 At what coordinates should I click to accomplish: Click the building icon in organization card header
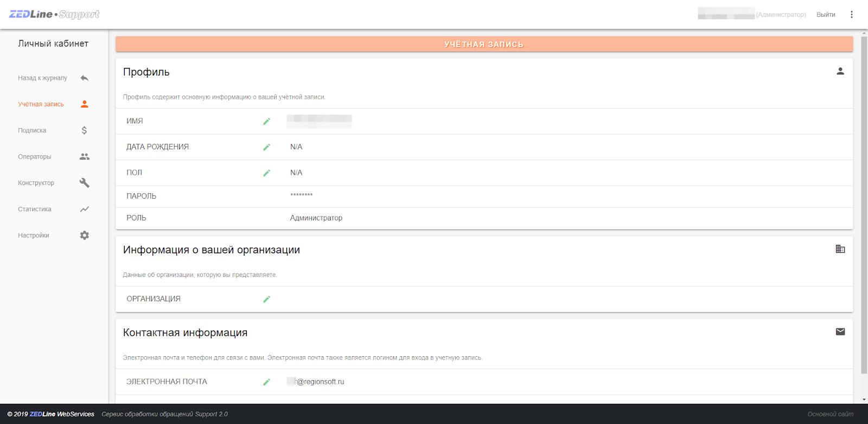coord(840,249)
